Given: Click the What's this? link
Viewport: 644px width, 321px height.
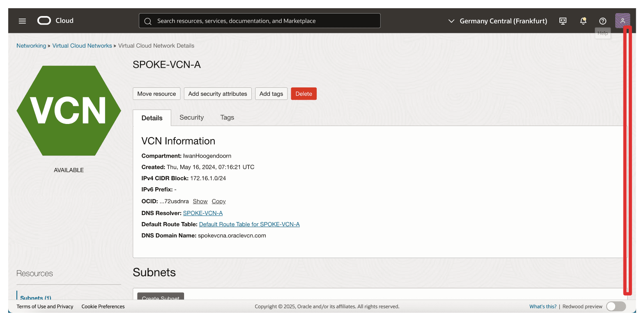Looking at the screenshot, I should pos(543,306).
